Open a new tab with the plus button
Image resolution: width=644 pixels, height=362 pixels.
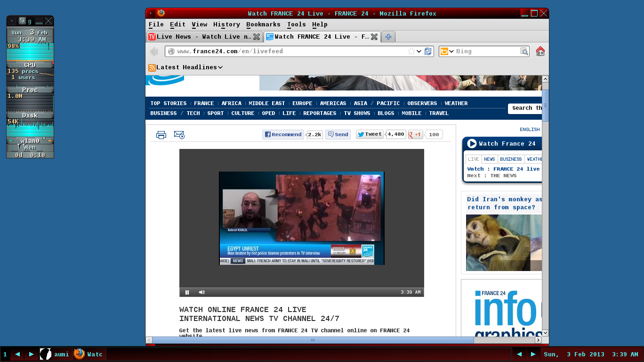coord(388,37)
